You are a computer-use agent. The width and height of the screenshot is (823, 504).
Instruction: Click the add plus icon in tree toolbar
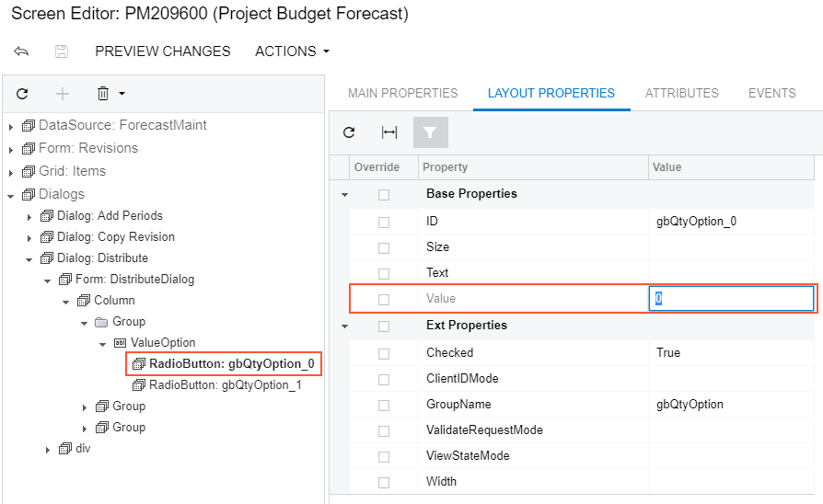click(x=63, y=94)
